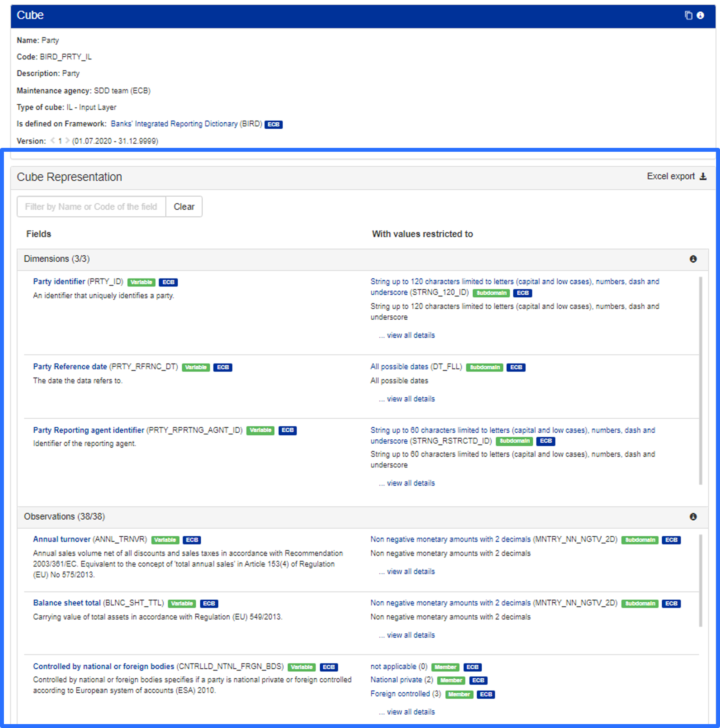Click Variable badge next to Party identifier
This screenshot has height=728, width=720.
pyautogui.click(x=141, y=282)
